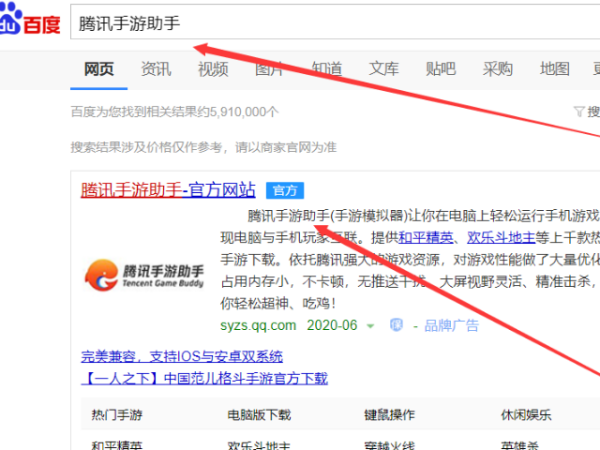The image size is (600, 450).
Task: Open the 图片 tab
Action: 270,69
